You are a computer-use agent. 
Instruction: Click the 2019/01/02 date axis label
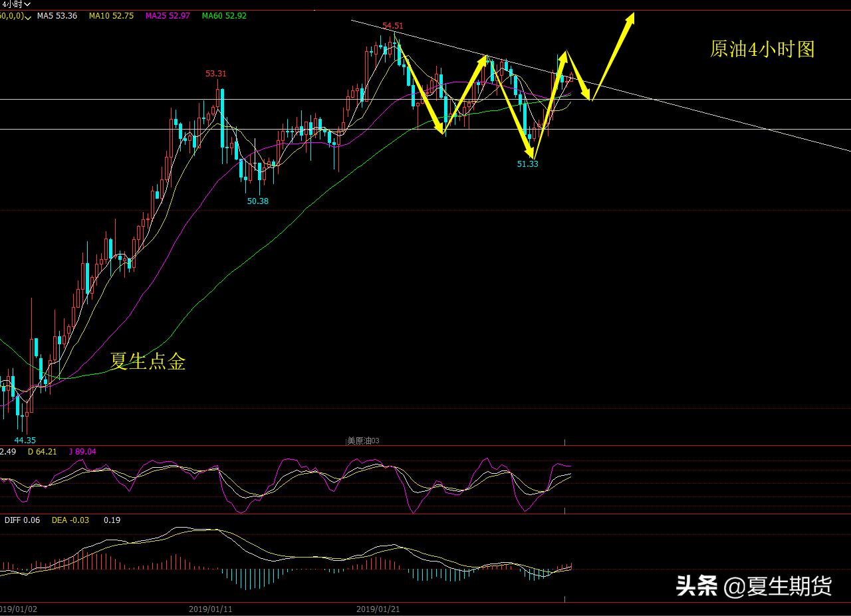pos(19,609)
